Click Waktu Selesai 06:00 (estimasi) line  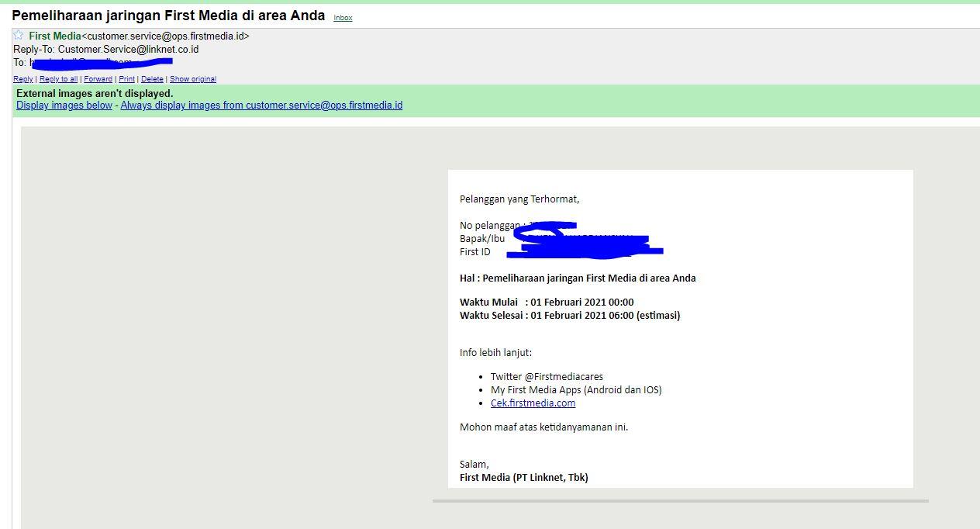[570, 315]
